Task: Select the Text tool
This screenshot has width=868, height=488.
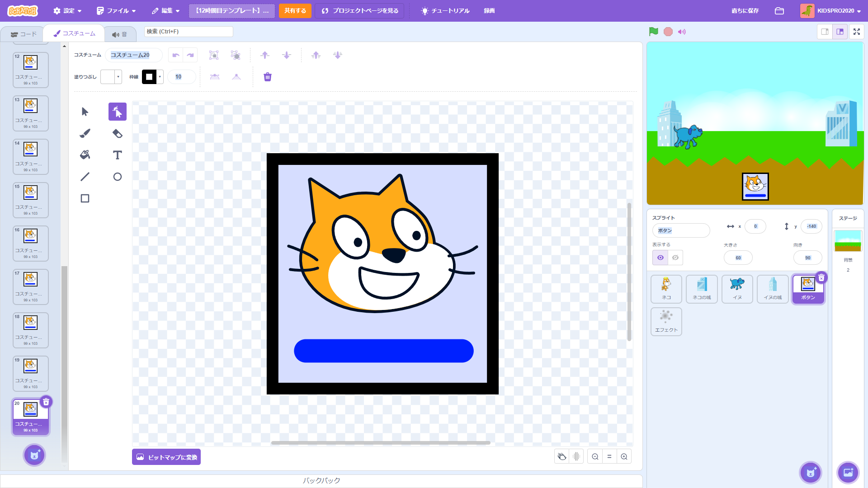Action: pyautogui.click(x=117, y=155)
